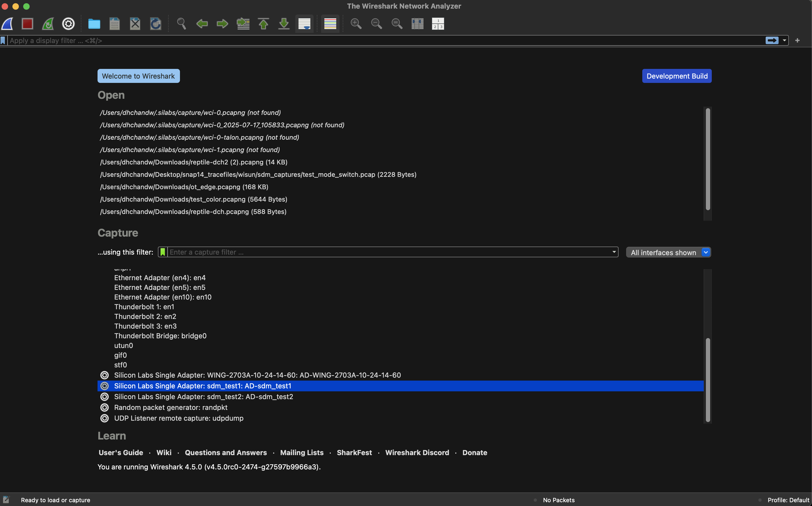Restart the current capture

[x=48, y=24]
